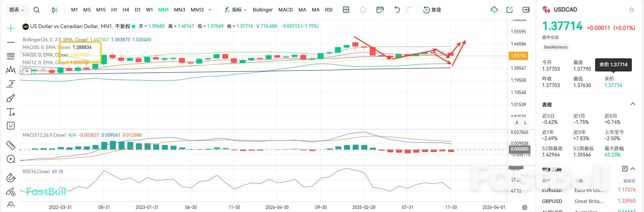
Task: Click the candlestick chart style icon
Action: pos(54,10)
